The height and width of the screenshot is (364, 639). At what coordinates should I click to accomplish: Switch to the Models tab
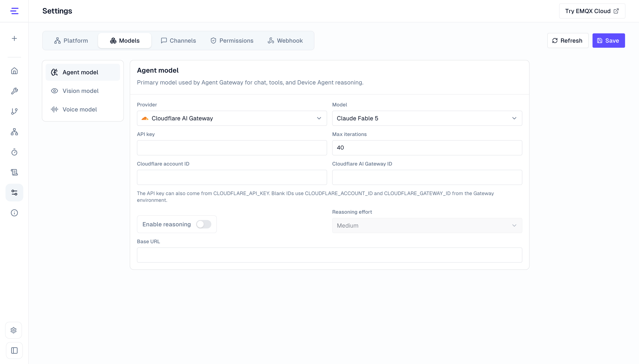125,41
